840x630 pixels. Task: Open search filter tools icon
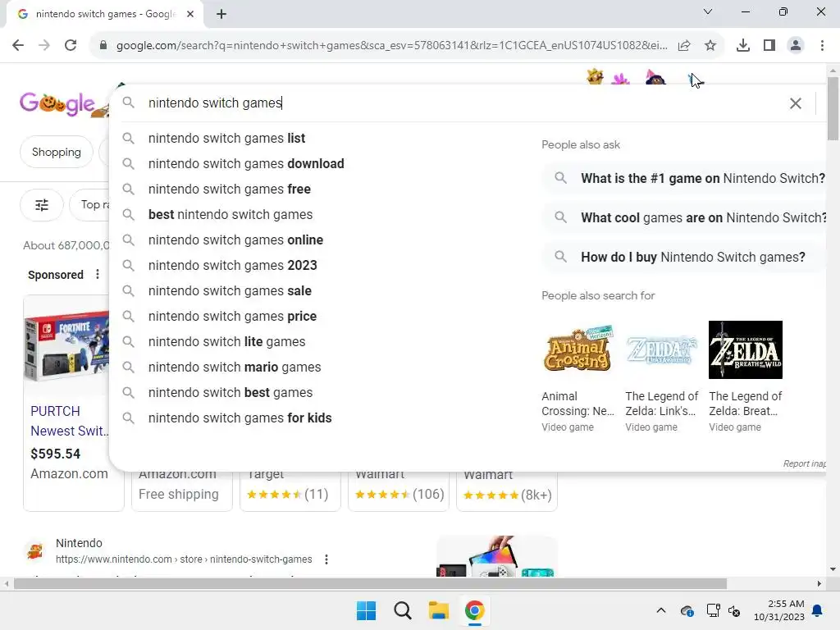pyautogui.click(x=42, y=204)
